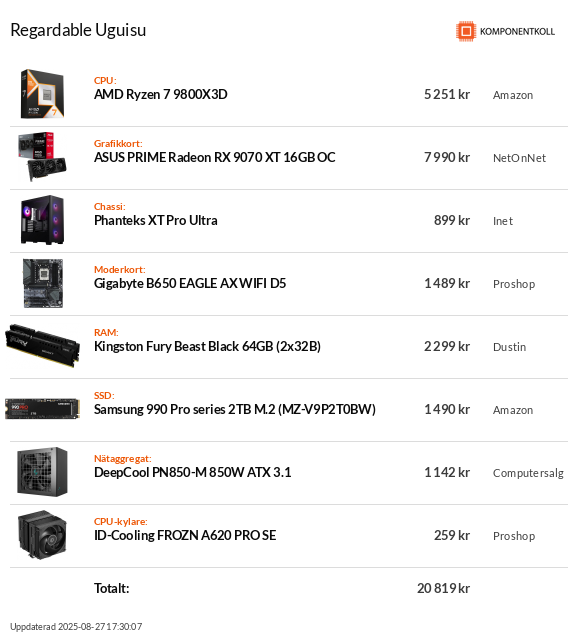The image size is (577, 640).
Task: Click the ID-Cooling FROZN cooler image
Action: click(x=42, y=535)
